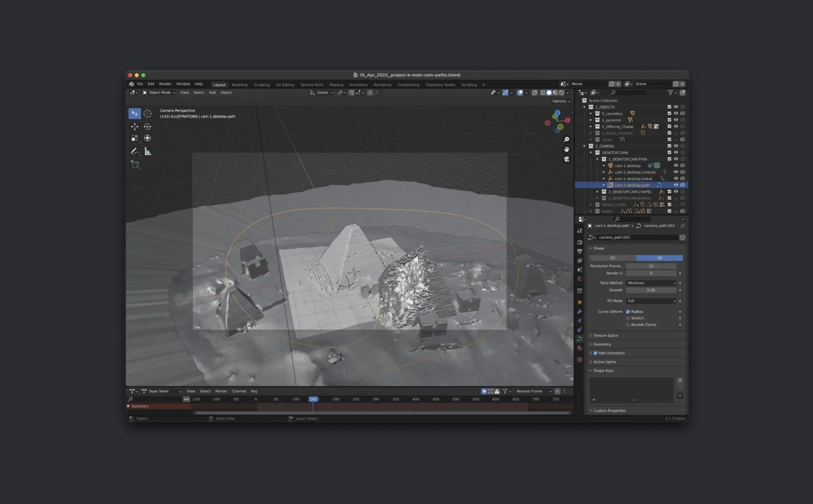Select the Measure tool
The width and height of the screenshot is (813, 504).
[148, 151]
